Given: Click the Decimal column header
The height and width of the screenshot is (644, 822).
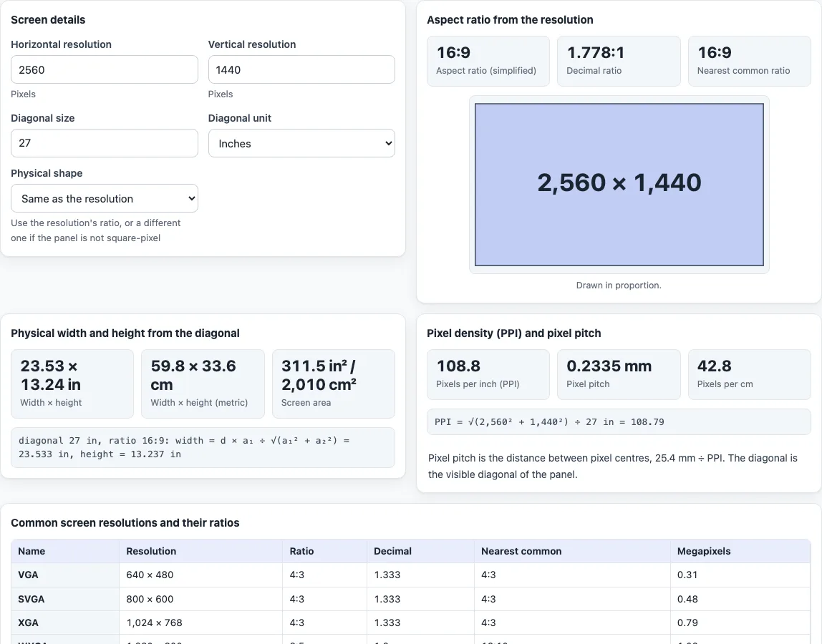Looking at the screenshot, I should [x=420, y=551].
